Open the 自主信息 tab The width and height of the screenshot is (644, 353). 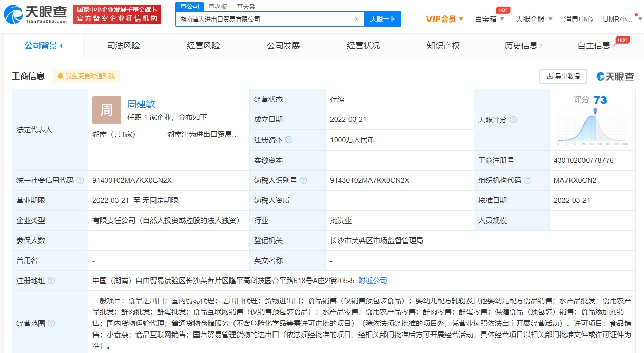pyautogui.click(x=597, y=46)
